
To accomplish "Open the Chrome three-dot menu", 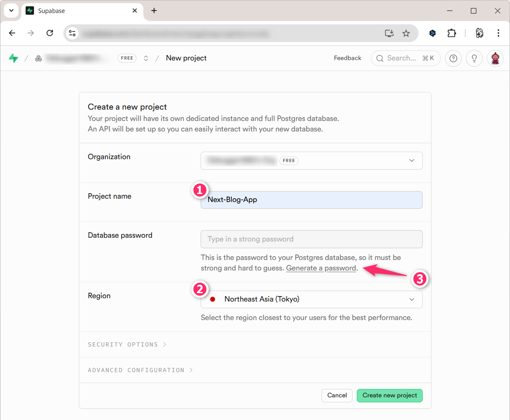I will [498, 33].
